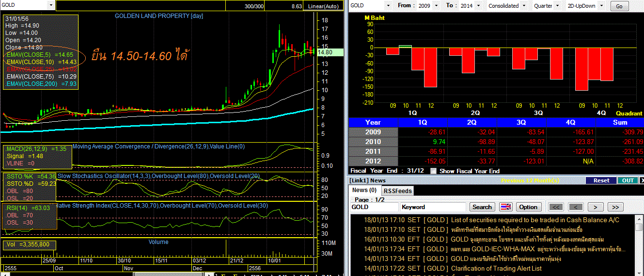Switch to the News (0) tab
Screen dimensions: 644x276
pyautogui.click(x=364, y=190)
